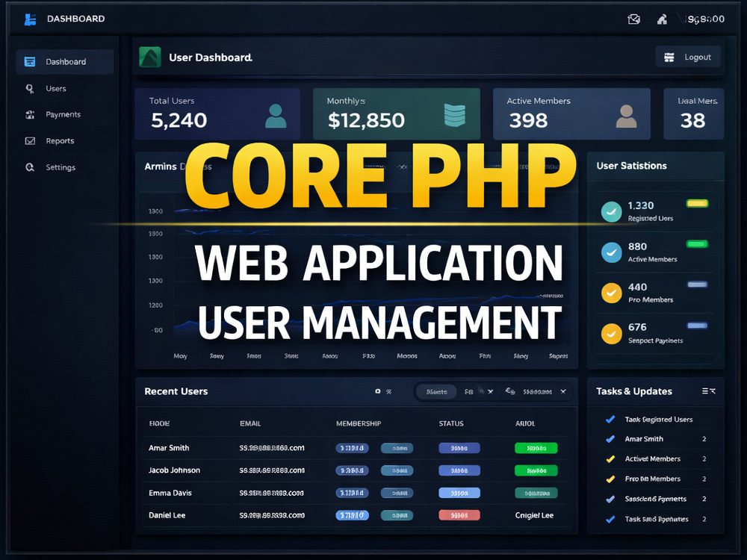The width and height of the screenshot is (747, 560).
Task: Click the yellow bar beside 1,320 Registered Users
Action: pyautogui.click(x=697, y=204)
